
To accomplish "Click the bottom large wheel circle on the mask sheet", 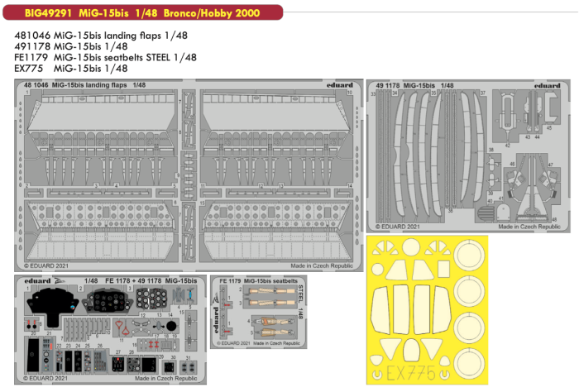I will [x=471, y=365].
